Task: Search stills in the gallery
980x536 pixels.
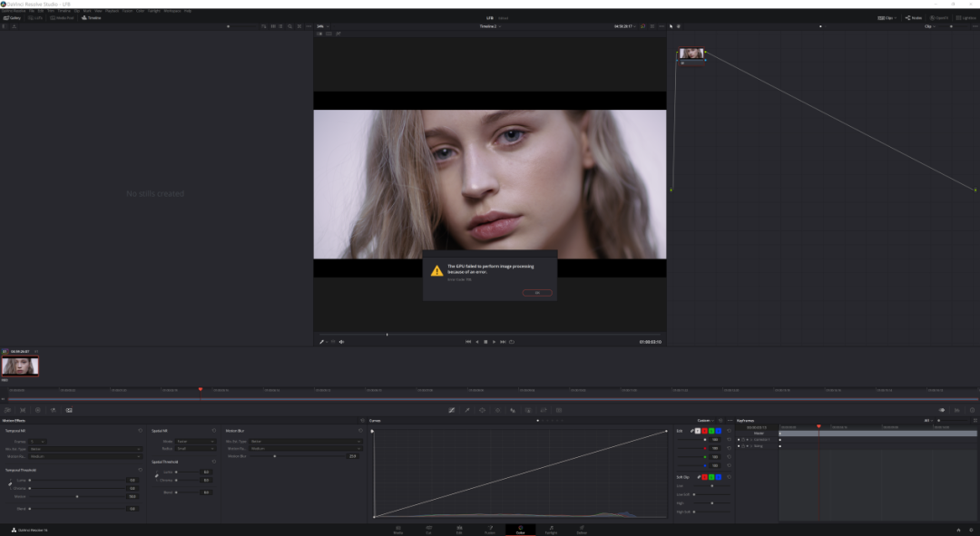Action: click(290, 26)
